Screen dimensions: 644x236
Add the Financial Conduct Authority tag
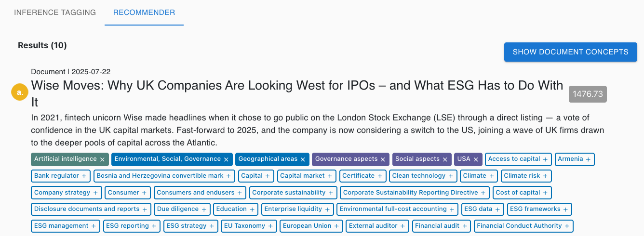click(567, 226)
